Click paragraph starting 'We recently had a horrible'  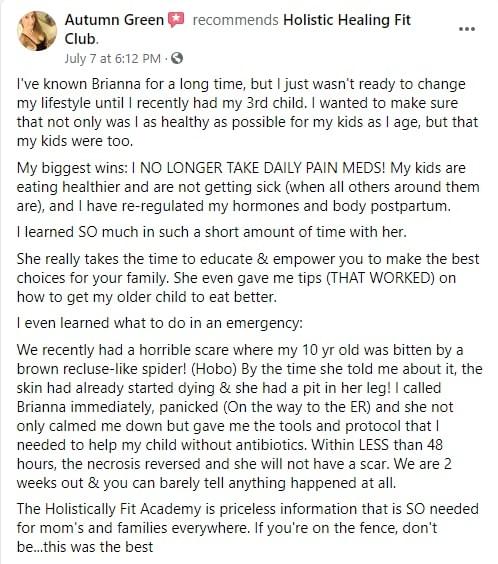pos(250,416)
